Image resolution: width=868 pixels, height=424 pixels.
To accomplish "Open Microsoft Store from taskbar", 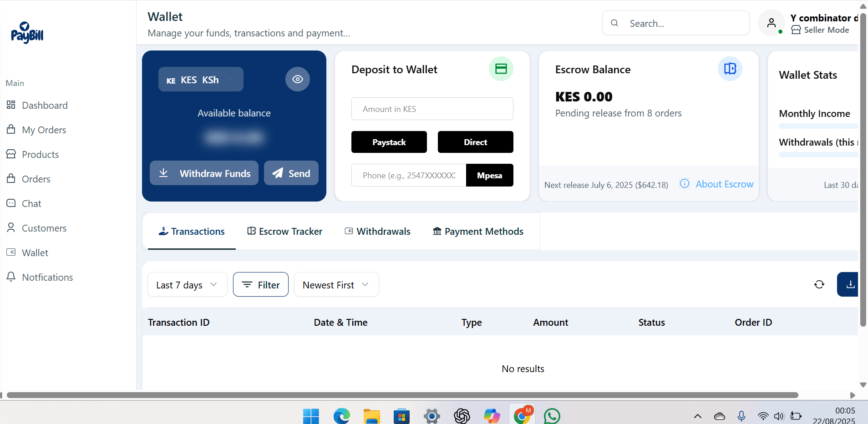I will pos(401,416).
